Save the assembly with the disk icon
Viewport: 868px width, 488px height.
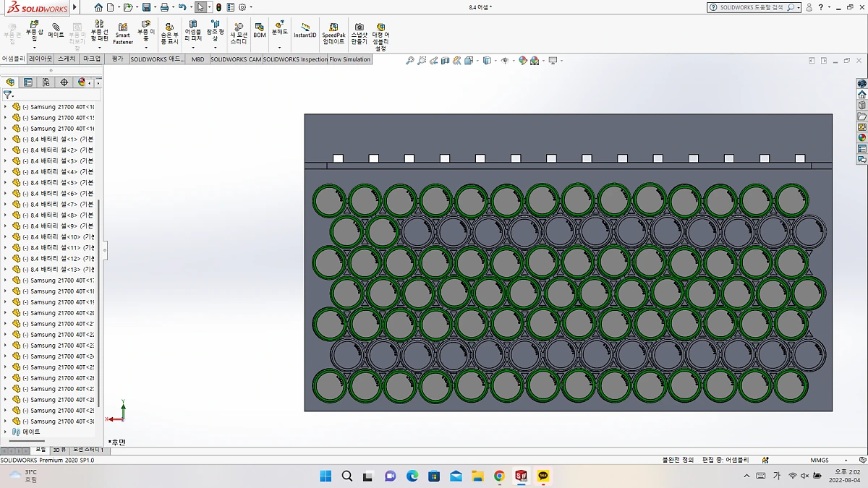point(146,7)
